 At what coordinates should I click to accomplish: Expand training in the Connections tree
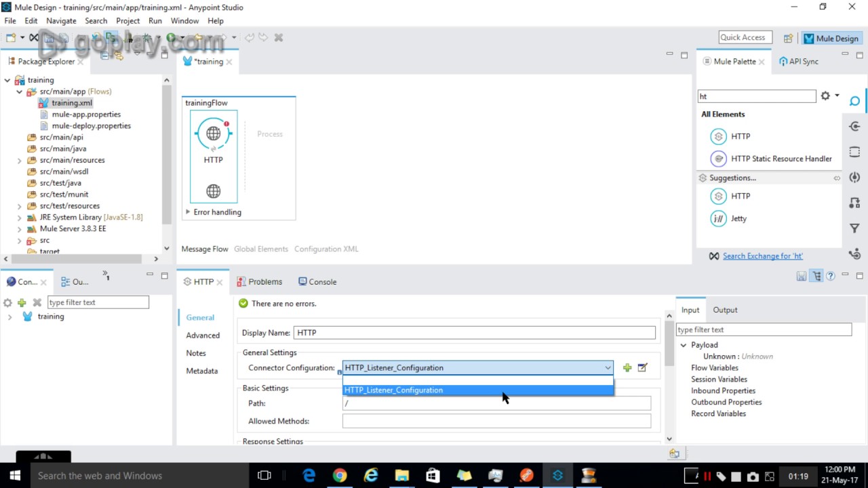point(9,317)
